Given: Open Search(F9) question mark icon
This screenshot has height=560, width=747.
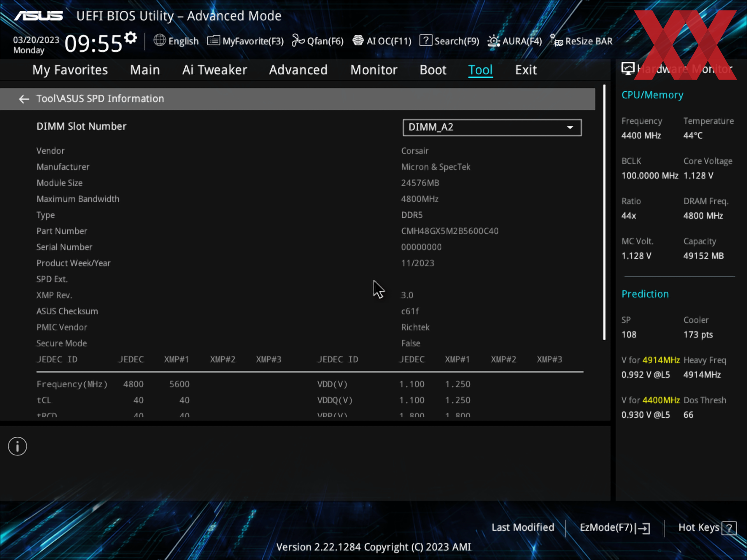Looking at the screenshot, I should point(426,40).
